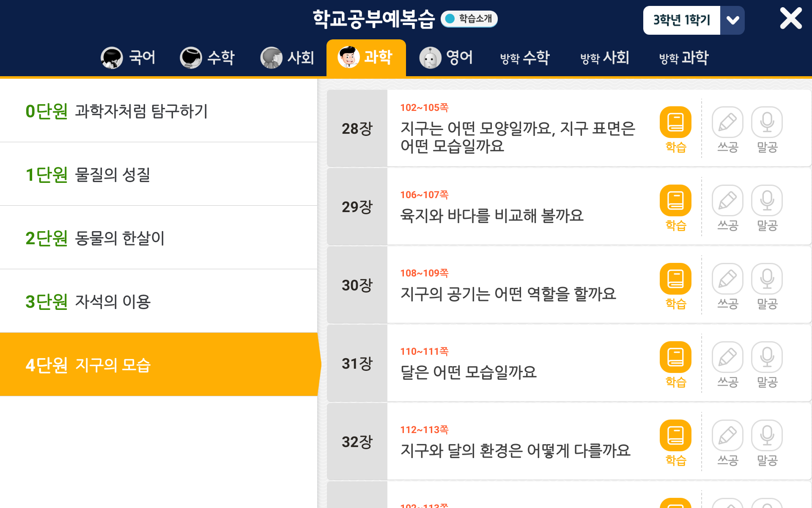The image size is (812, 508).
Task: Switch to the 국어 subject tab
Action: (129, 58)
